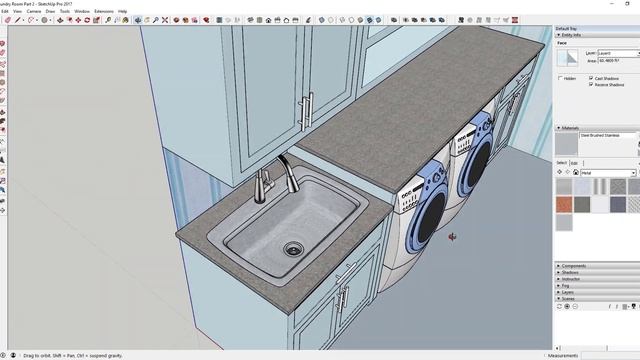Open the Draw menu

tap(50, 11)
